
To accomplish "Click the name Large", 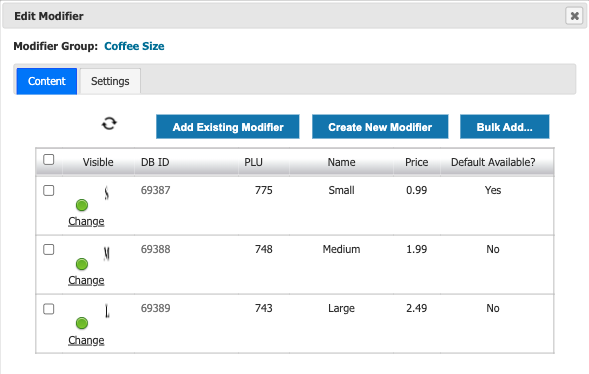I will coord(341,309).
